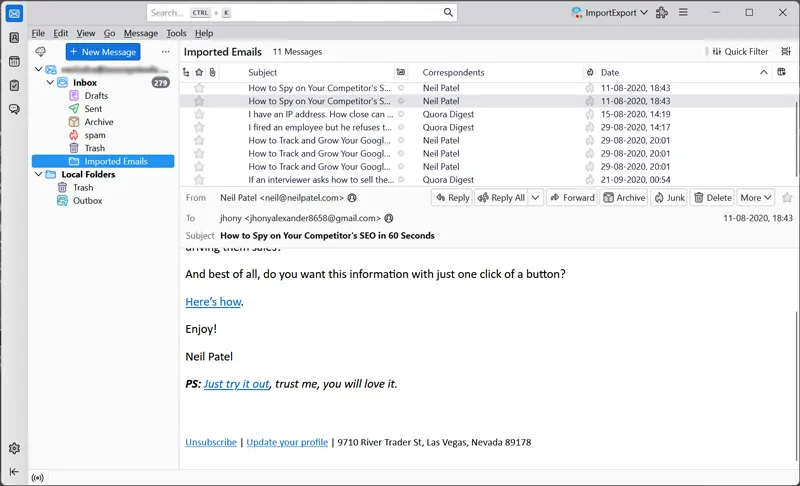This screenshot has height=486, width=800.
Task: Open the Tools menu
Action: pyautogui.click(x=176, y=33)
